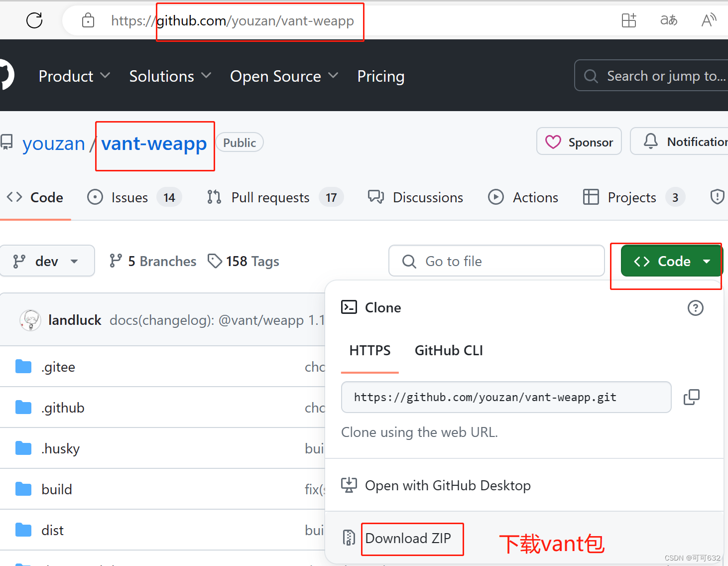Image resolution: width=728 pixels, height=566 pixels.
Task: Open the Actions tab
Action: [x=523, y=197]
